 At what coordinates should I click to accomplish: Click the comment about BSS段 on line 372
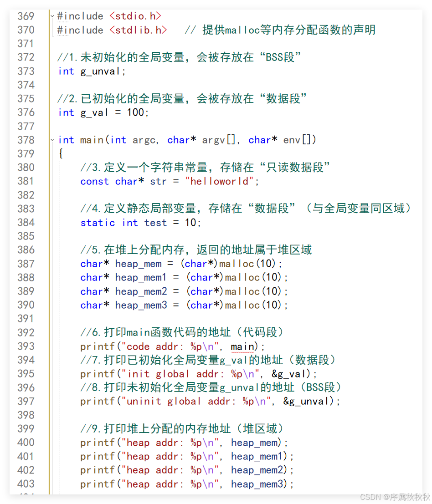(182, 57)
